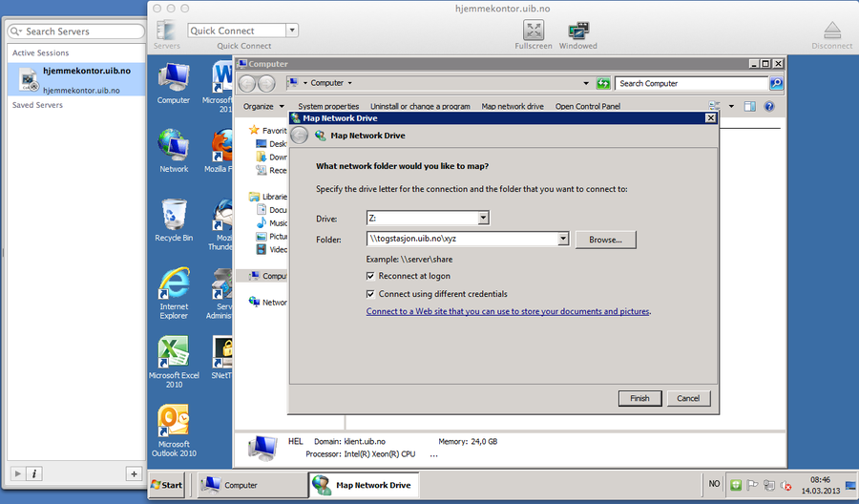Open Microsoft Excel 2010 shortcut
Screen dimensions: 859x504
click(x=174, y=354)
